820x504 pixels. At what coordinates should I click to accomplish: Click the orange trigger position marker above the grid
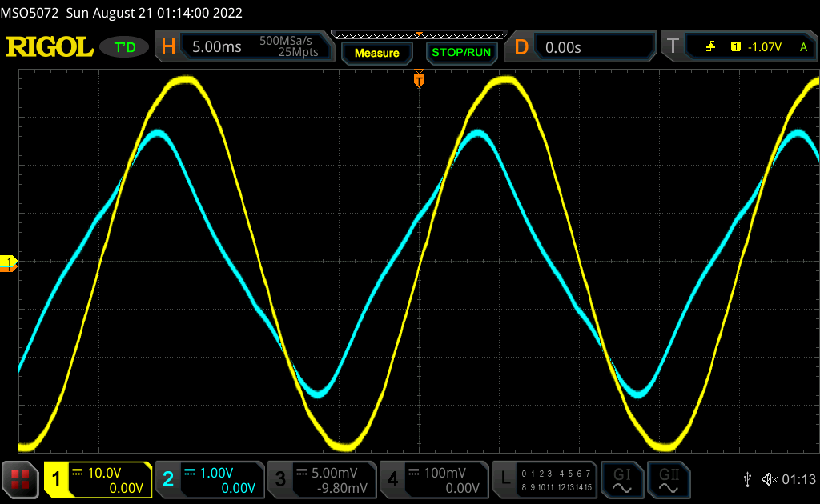(418, 80)
